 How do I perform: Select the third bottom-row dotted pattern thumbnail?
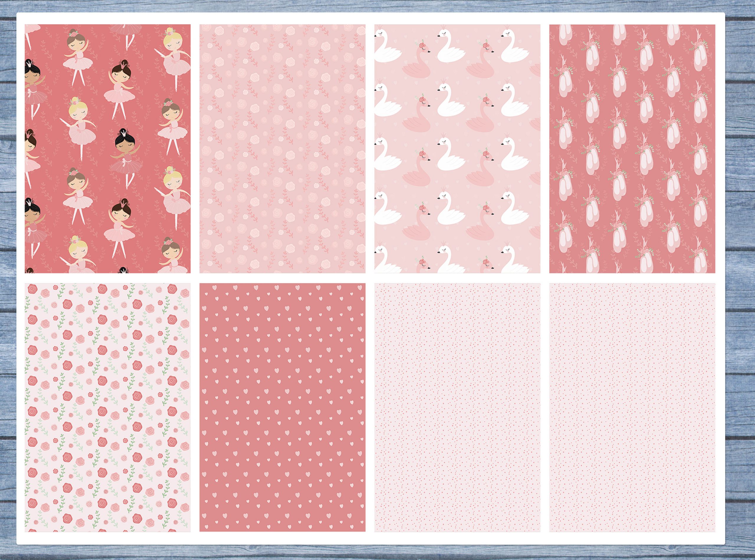(457, 407)
